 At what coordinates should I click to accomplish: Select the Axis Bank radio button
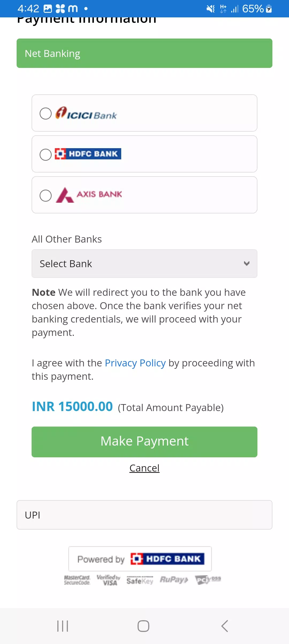pos(45,195)
